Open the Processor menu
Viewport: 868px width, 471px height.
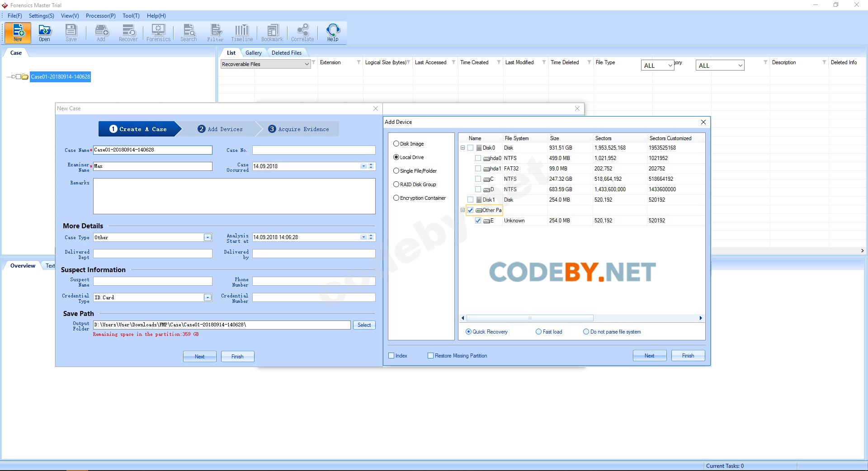tap(100, 16)
